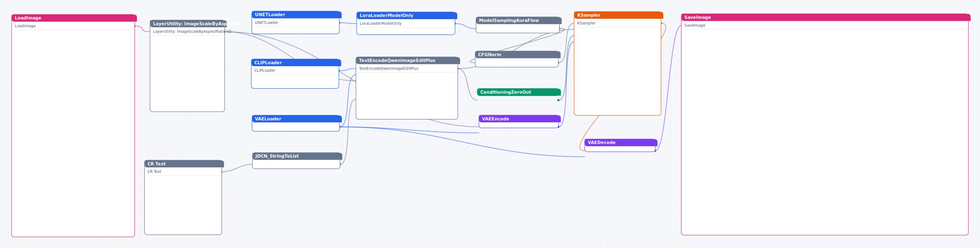Select the "SaveImage" subtitle text in the body

point(695,26)
